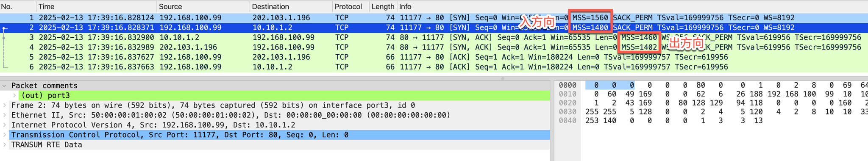This screenshot has width=868, height=161.
Task: Click destination 10.10.1.2 in packet 6
Action: pos(273,67)
